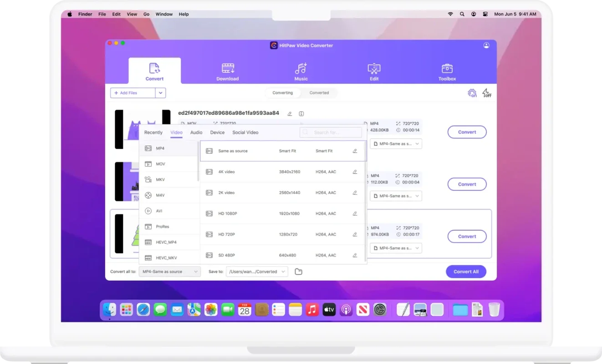Open format dropdown for 428.00KB file

click(396, 144)
